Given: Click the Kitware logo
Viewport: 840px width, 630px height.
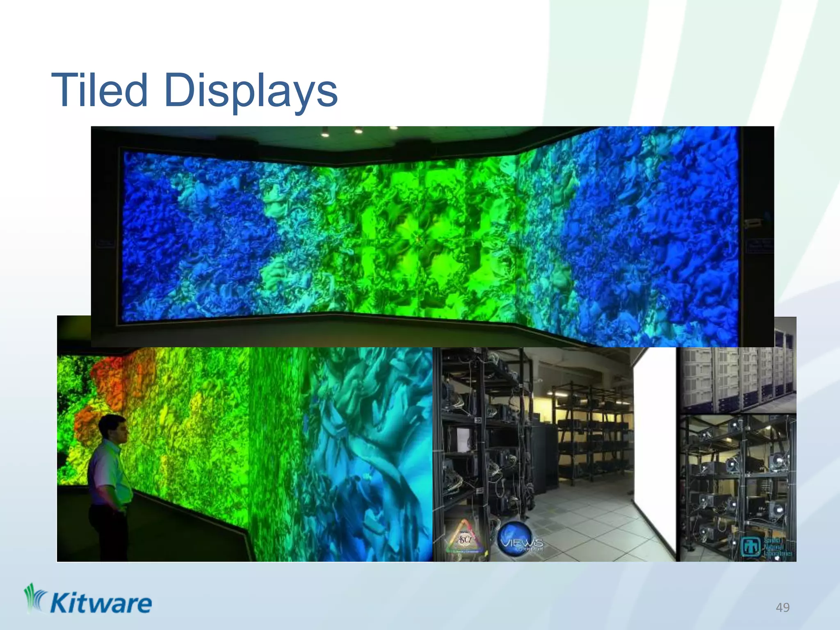Looking at the screenshot, I should (88, 599).
